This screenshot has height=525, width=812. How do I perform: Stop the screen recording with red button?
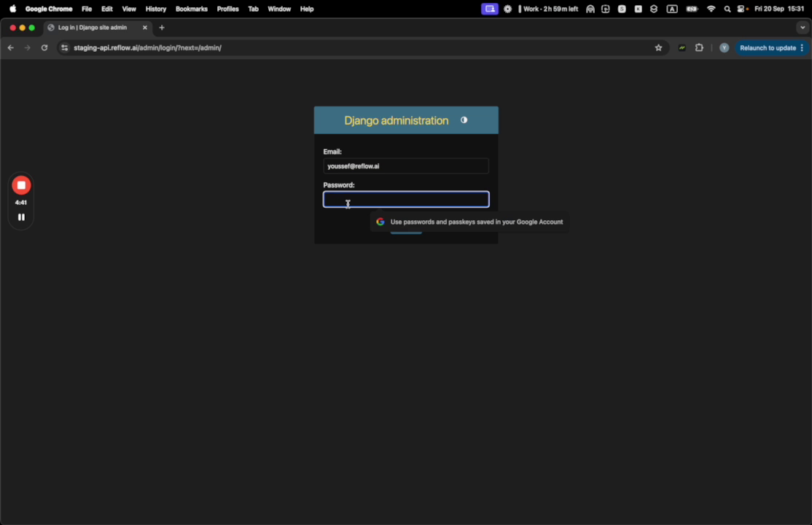coord(21,185)
